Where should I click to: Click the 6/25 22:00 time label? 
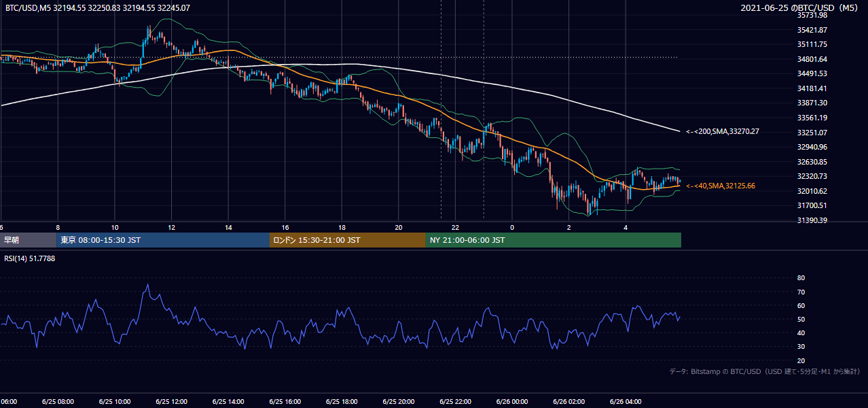click(x=455, y=402)
